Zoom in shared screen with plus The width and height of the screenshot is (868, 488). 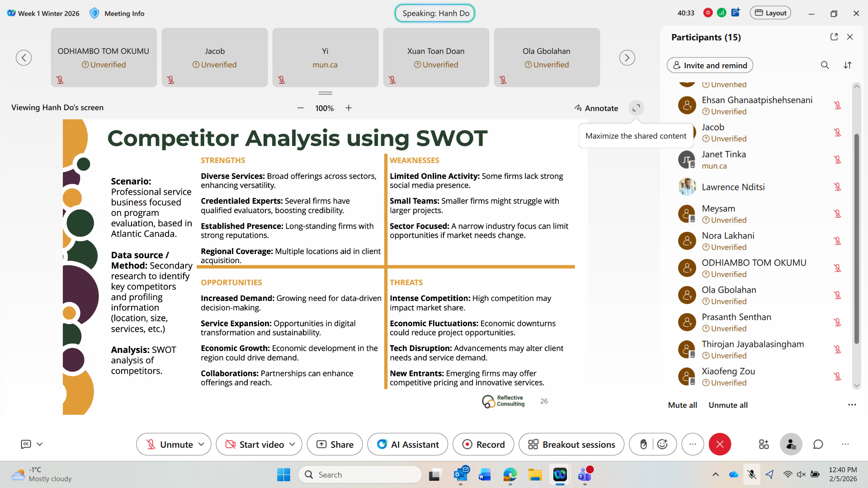tap(349, 108)
